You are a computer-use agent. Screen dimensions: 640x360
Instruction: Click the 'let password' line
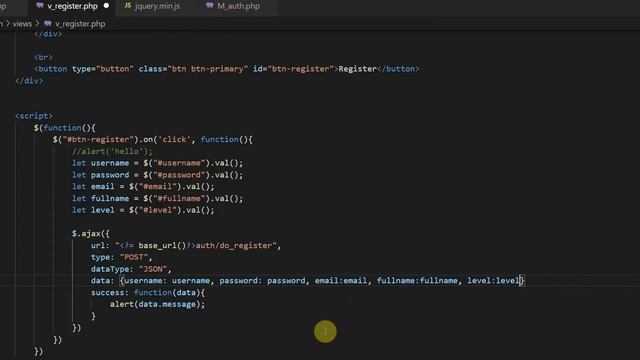pos(157,175)
